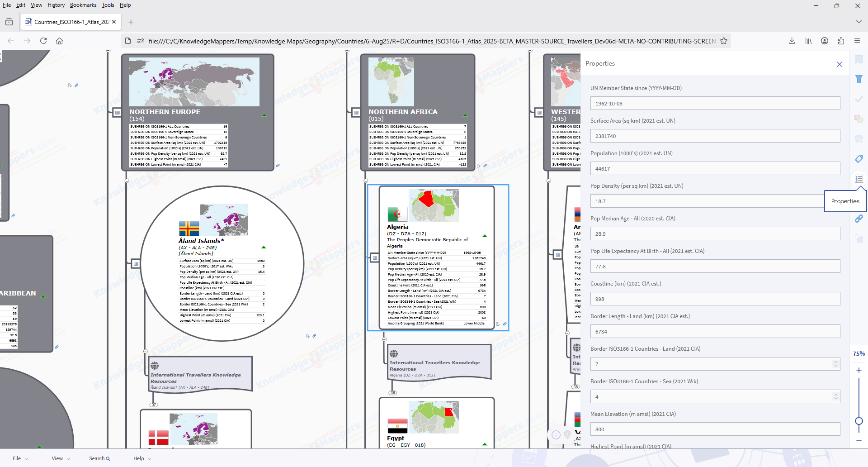Click the browser Downloads icon
868x467 pixels.
coord(792,41)
